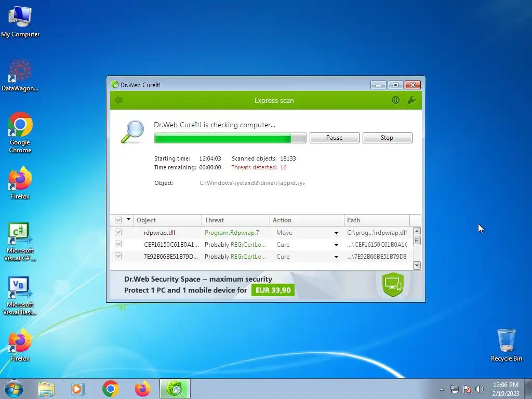The height and width of the screenshot is (399, 532).
Task: Open Firefox from the taskbar
Action: [x=142, y=389]
